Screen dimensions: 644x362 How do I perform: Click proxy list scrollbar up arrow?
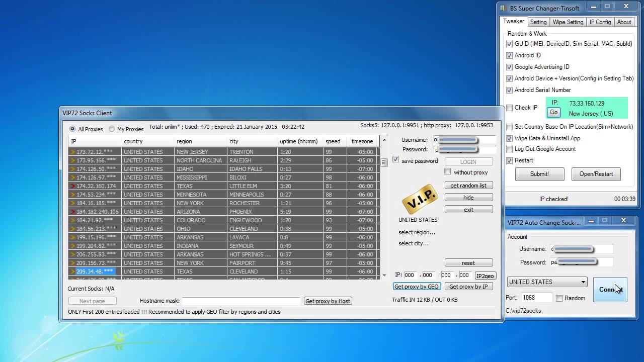click(x=384, y=140)
